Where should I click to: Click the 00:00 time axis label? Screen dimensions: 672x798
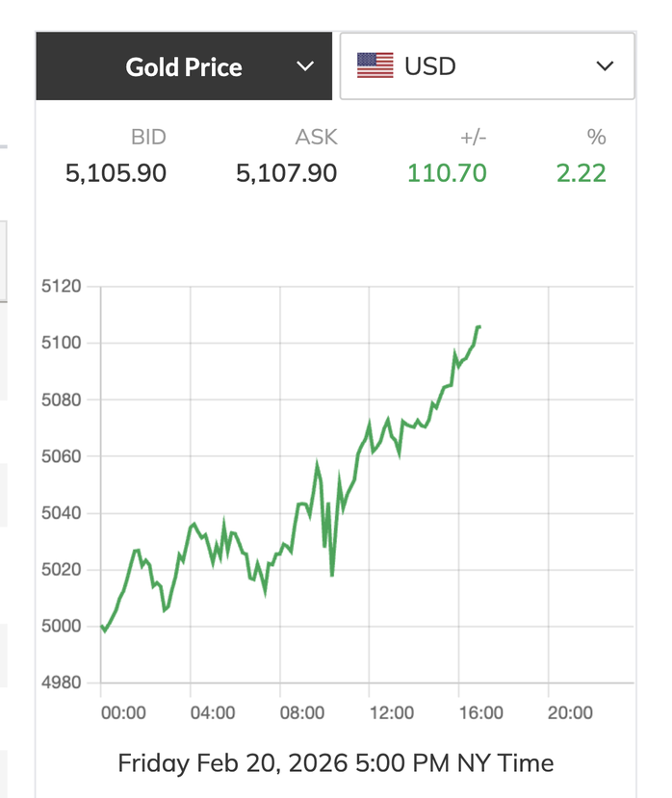[x=123, y=713]
